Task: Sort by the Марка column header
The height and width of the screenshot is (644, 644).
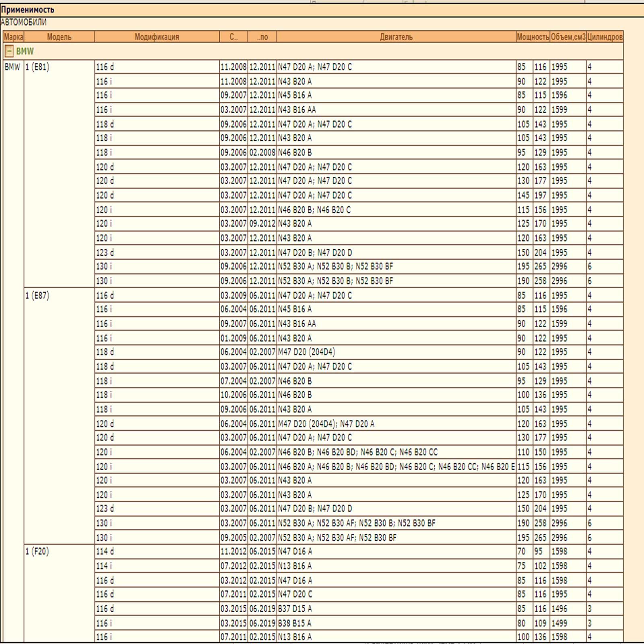Action: coord(13,37)
